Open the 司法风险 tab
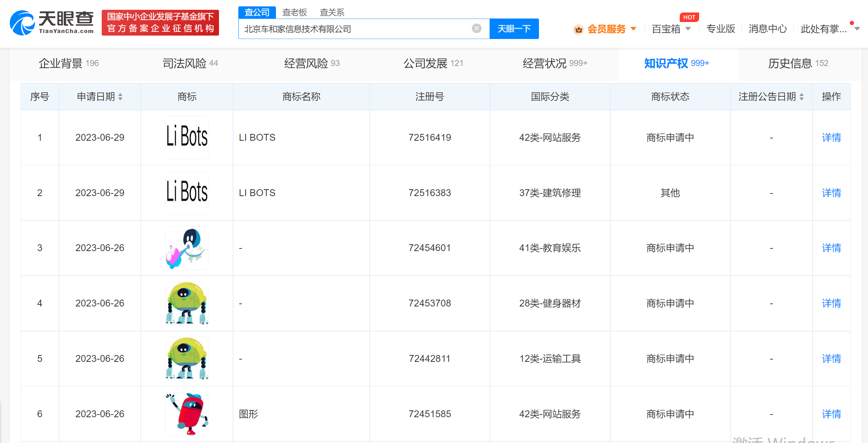 190,63
